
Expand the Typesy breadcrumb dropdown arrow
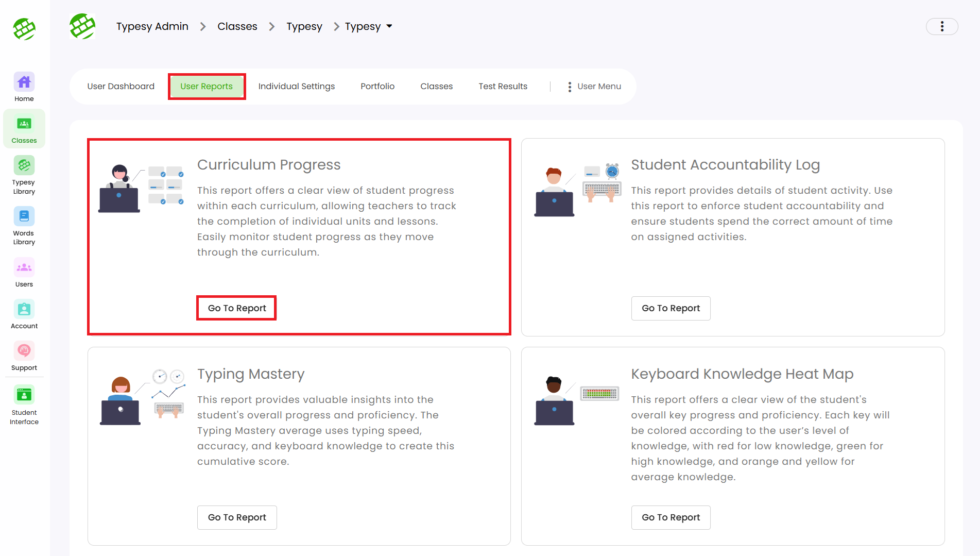389,26
